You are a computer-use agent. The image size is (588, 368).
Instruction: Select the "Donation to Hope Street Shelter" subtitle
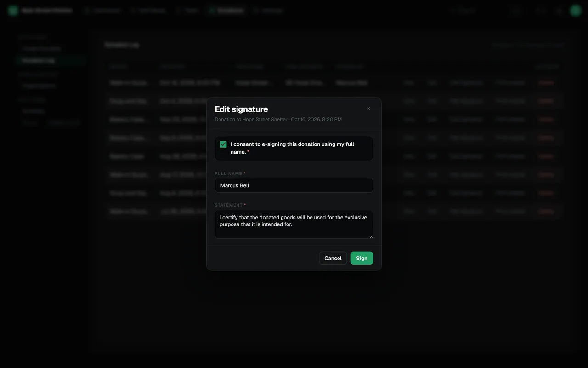[278, 120]
